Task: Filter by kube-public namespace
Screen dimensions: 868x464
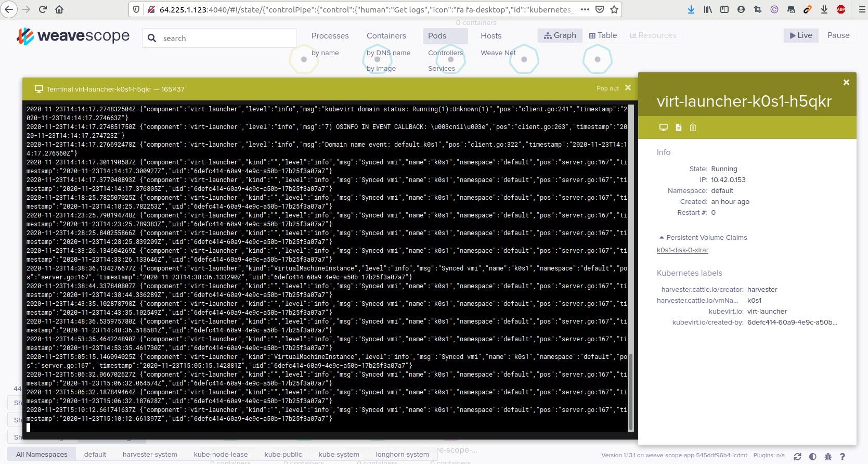Action: [x=283, y=454]
